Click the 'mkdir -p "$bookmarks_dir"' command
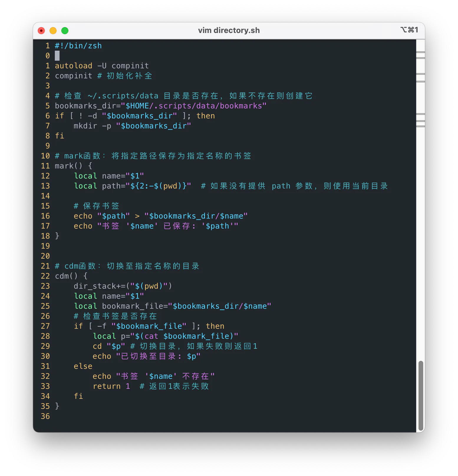The image size is (458, 476). pos(132,126)
